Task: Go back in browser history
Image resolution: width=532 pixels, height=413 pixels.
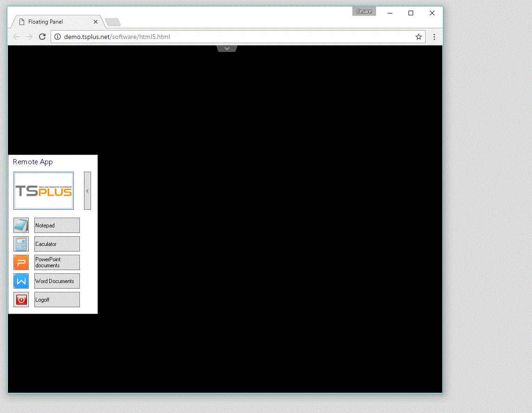Action: tap(16, 37)
